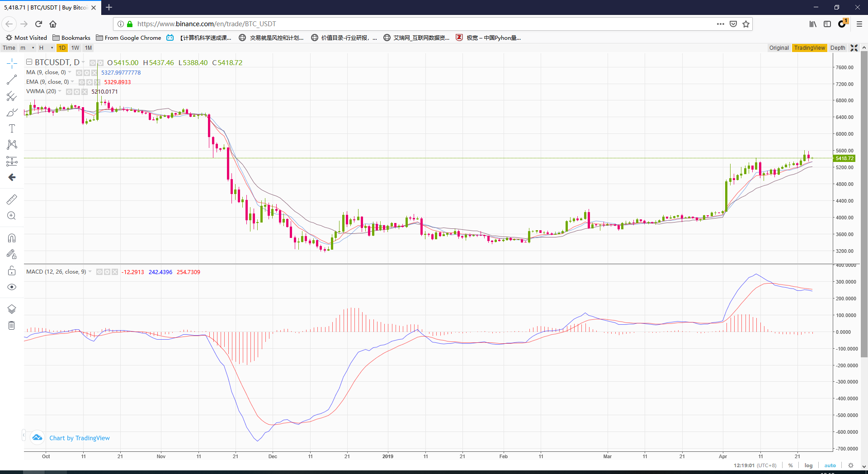The width and height of the screenshot is (868, 474).
Task: Select the trend line drawing tool
Action: (x=12, y=80)
